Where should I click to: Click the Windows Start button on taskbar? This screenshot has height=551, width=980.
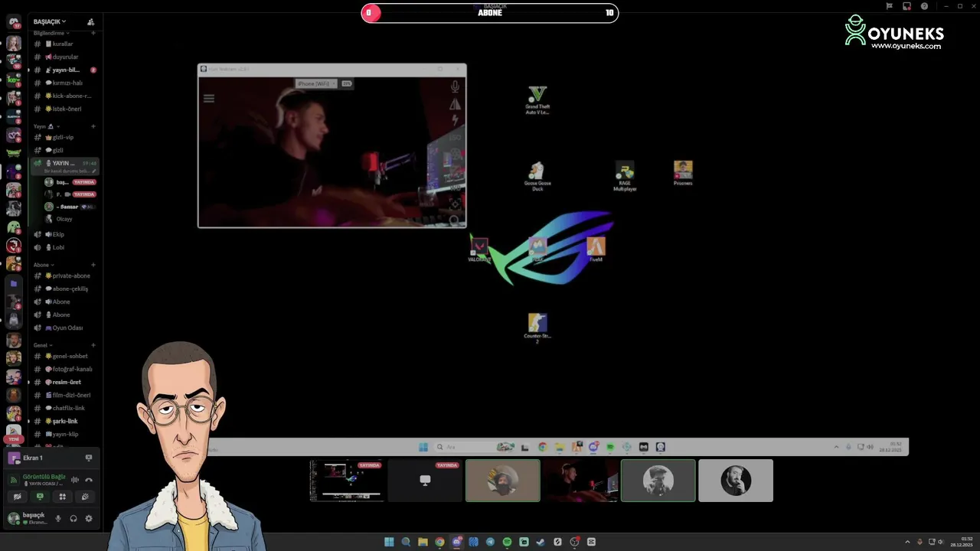coord(389,542)
